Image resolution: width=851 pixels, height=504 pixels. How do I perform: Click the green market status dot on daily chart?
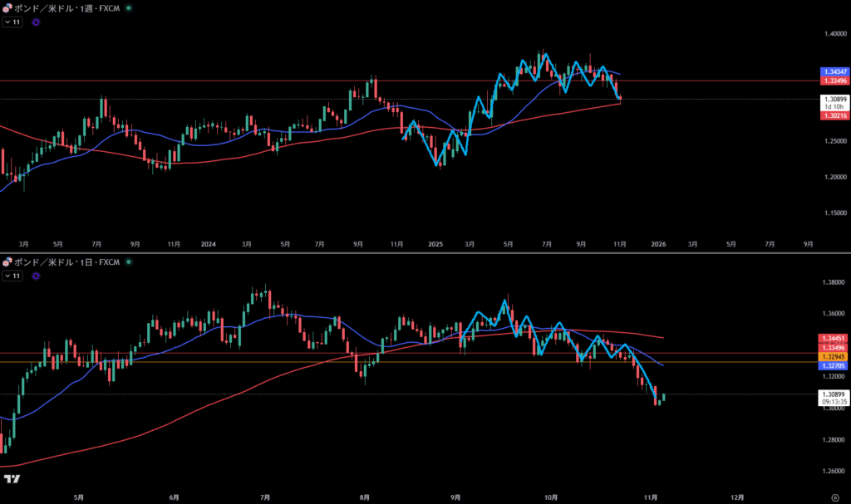click(x=126, y=262)
